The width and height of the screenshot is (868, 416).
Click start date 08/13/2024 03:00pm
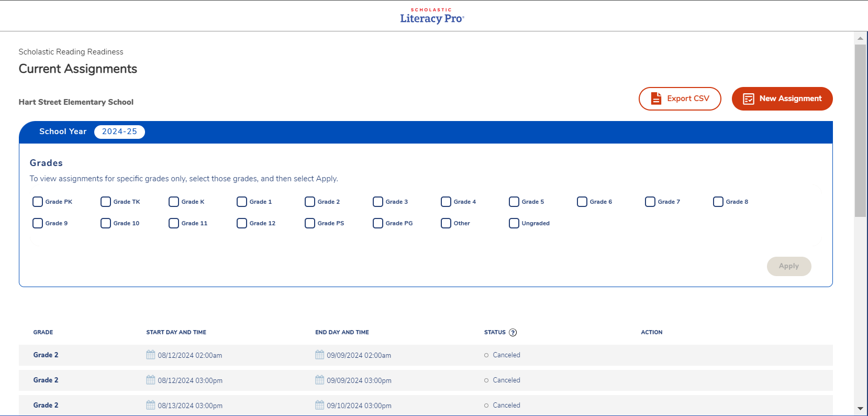[x=190, y=406]
